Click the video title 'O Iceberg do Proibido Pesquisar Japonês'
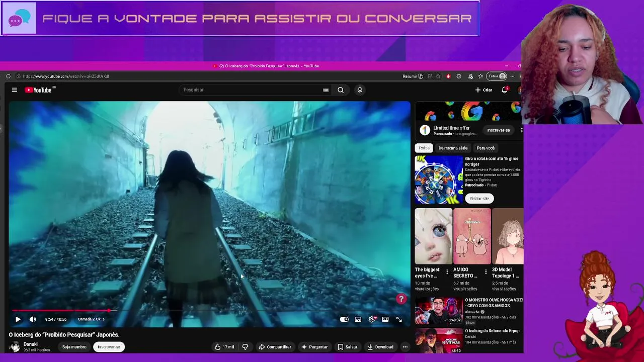Viewport: 644px width, 362px height. 64,335
